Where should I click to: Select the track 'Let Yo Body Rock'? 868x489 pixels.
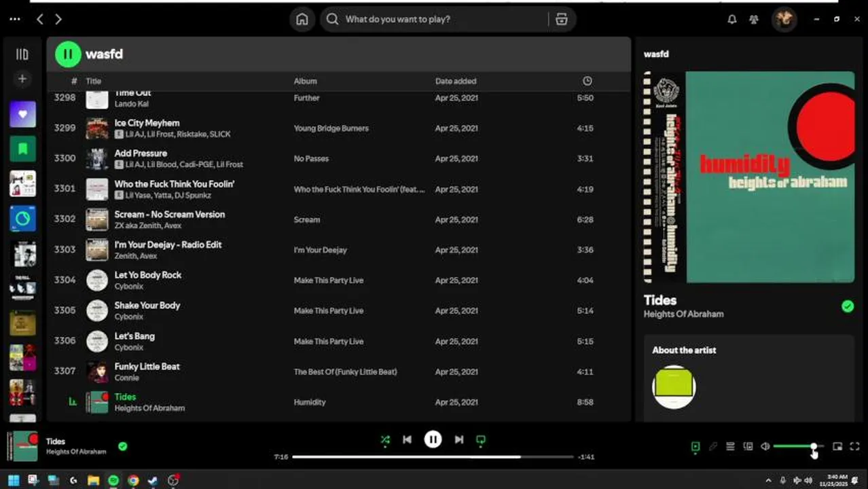coord(147,275)
